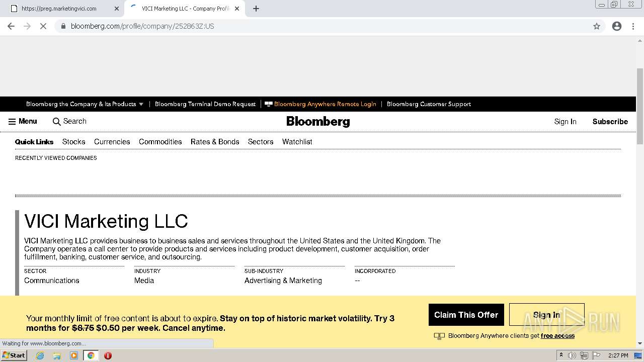Open Bloomberg Customer Support link

pyautogui.click(x=429, y=104)
